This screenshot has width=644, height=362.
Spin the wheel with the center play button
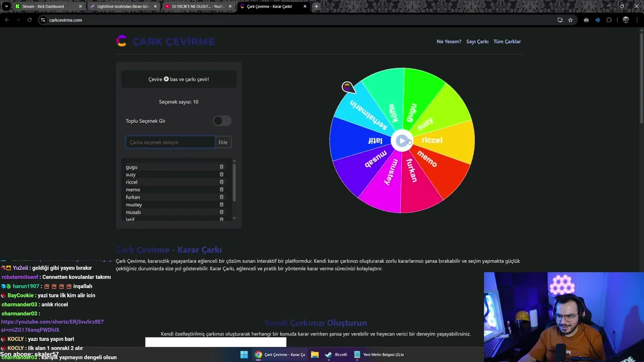[401, 141]
